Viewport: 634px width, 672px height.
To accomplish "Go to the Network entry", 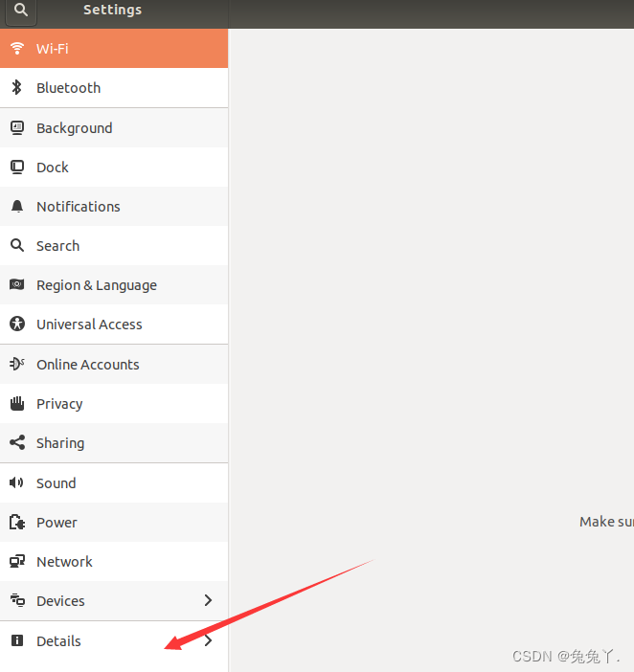I will (114, 561).
